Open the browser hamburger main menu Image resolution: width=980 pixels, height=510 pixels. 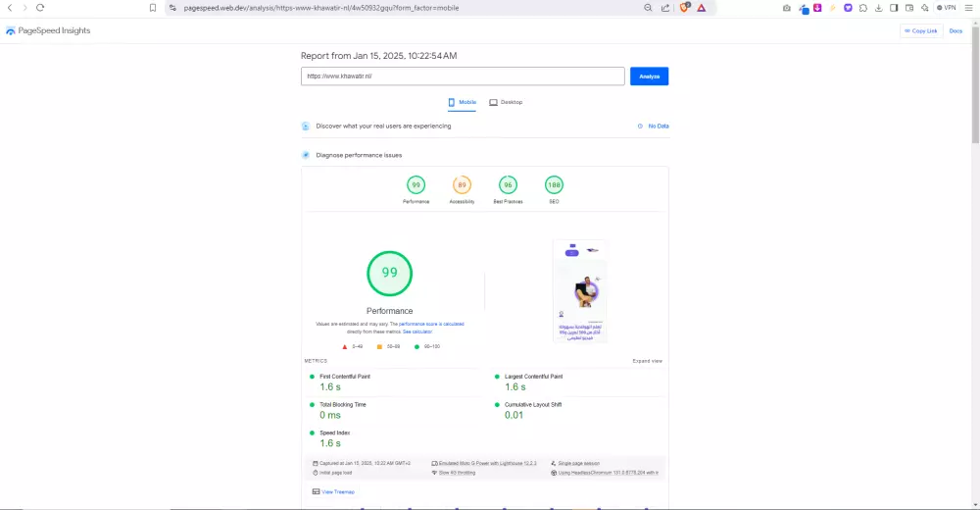(969, 8)
